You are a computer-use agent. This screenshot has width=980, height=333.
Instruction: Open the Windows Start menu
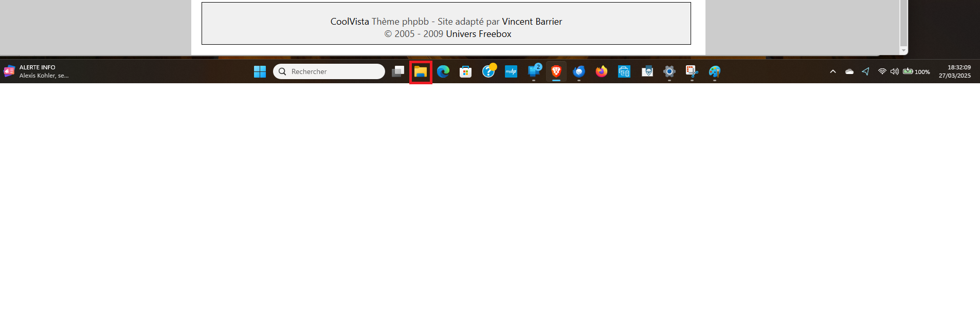[x=260, y=71]
